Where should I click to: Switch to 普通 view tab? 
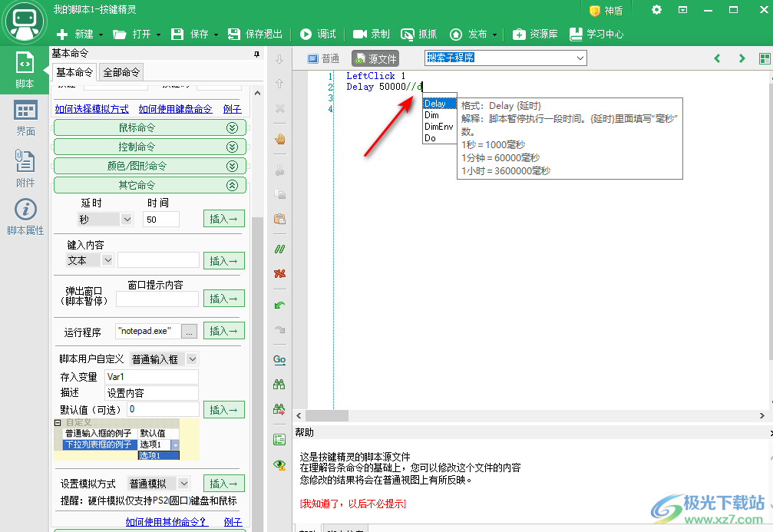tap(323, 58)
